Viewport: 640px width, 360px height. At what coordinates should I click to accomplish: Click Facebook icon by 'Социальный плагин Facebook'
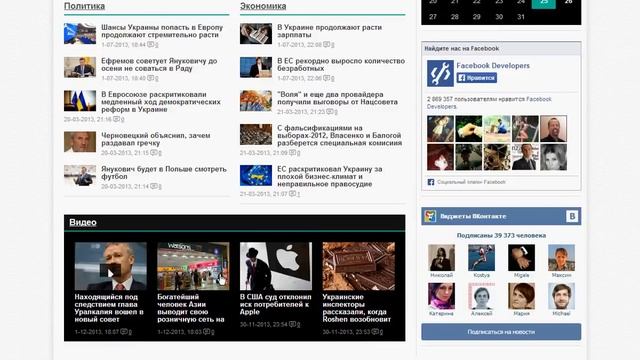[431, 182]
